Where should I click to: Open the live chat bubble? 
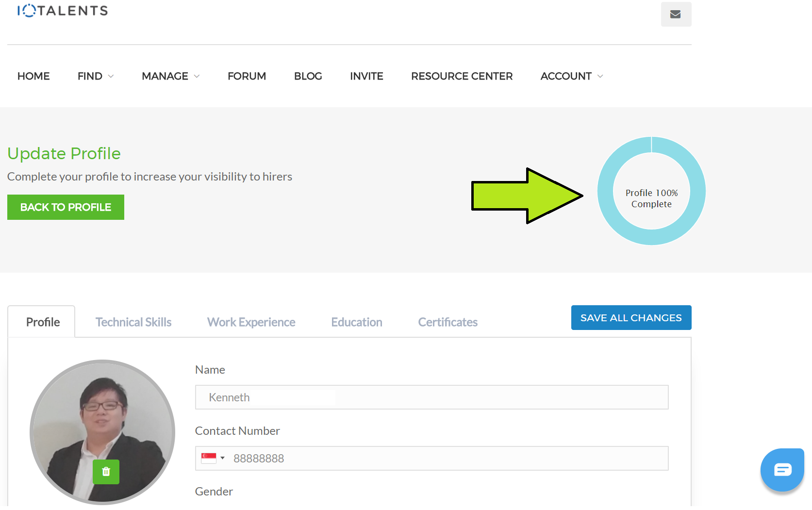click(782, 470)
